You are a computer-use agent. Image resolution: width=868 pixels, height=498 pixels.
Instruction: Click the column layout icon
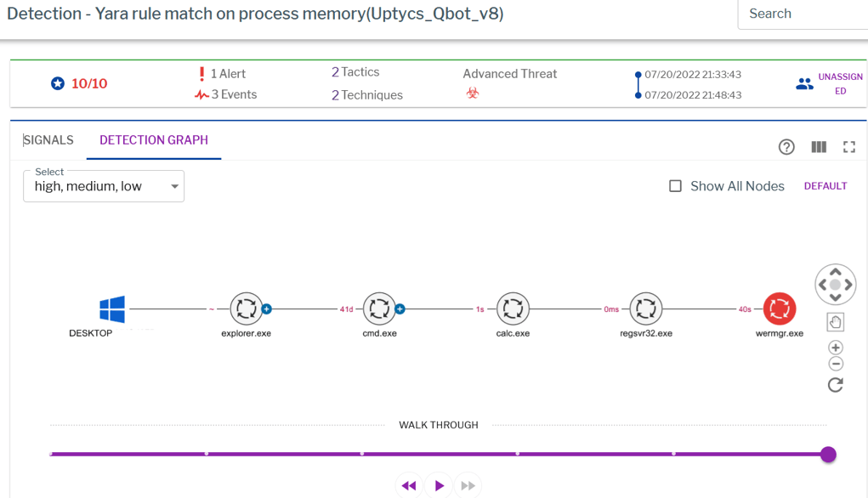[x=819, y=147]
